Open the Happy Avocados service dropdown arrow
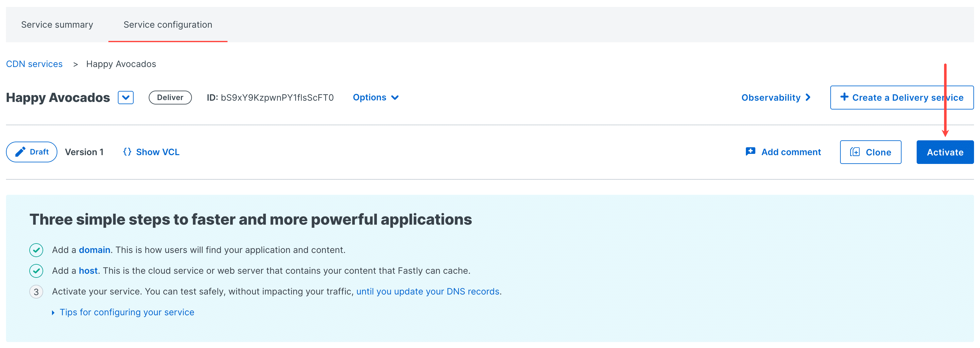Viewport: 980px width, 348px height. click(125, 98)
